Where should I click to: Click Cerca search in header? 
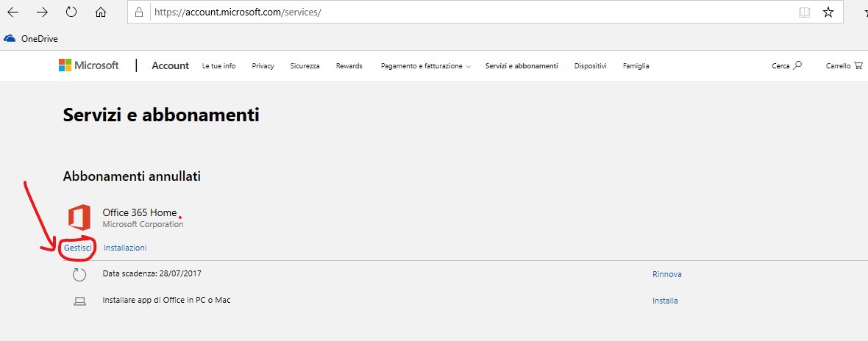coord(786,66)
